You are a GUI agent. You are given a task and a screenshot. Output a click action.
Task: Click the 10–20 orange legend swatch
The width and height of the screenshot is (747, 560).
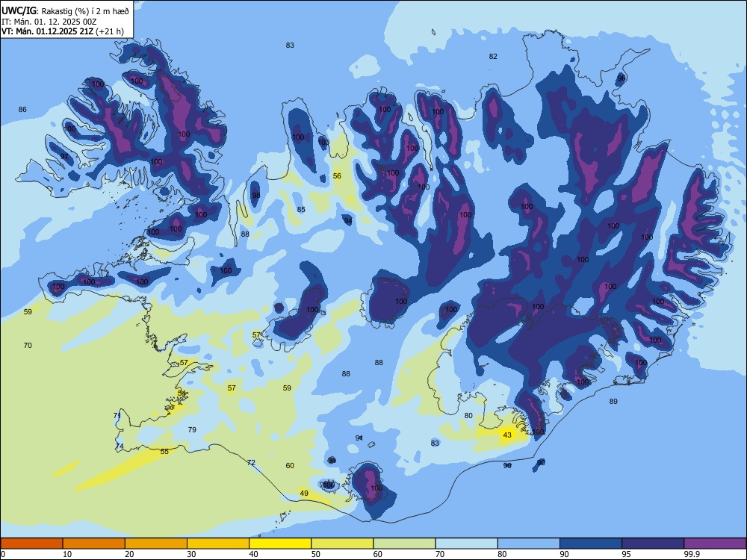tap(94, 544)
